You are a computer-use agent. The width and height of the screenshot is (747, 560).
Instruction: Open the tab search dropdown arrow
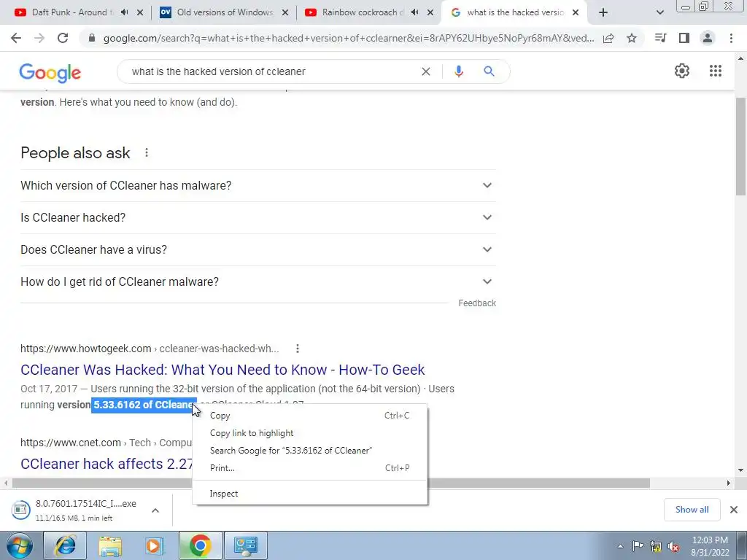pyautogui.click(x=659, y=13)
